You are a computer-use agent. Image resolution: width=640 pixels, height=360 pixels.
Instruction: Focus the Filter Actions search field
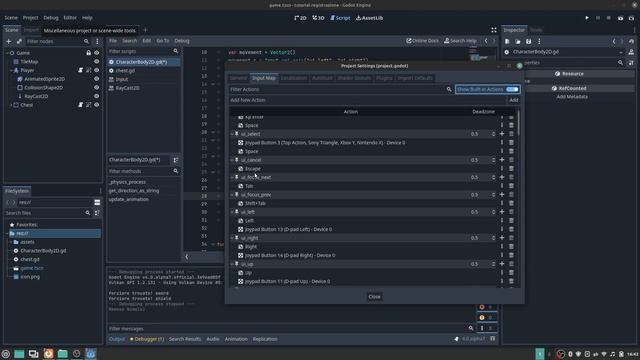(x=341, y=89)
